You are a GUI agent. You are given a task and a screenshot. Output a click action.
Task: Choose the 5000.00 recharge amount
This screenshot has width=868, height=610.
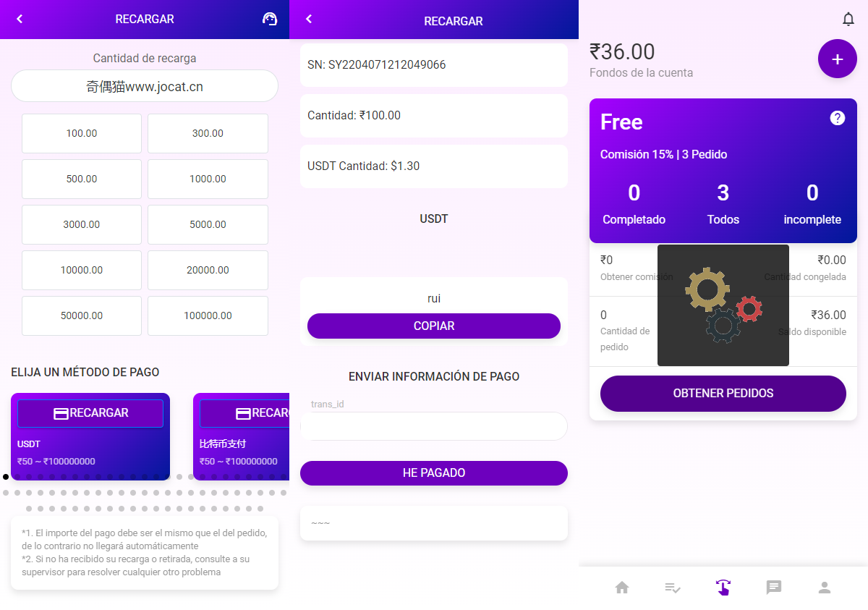pos(208,224)
